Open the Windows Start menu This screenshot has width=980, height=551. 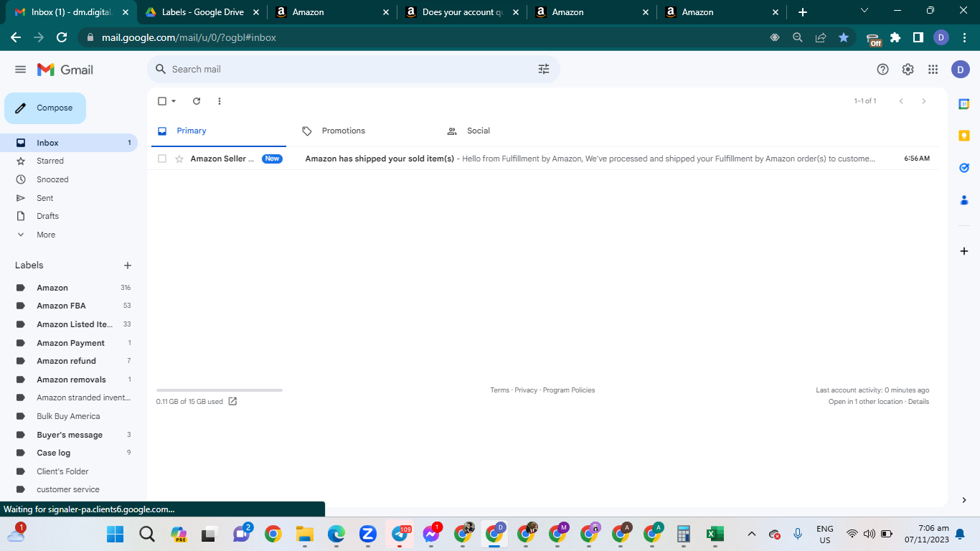(115, 534)
